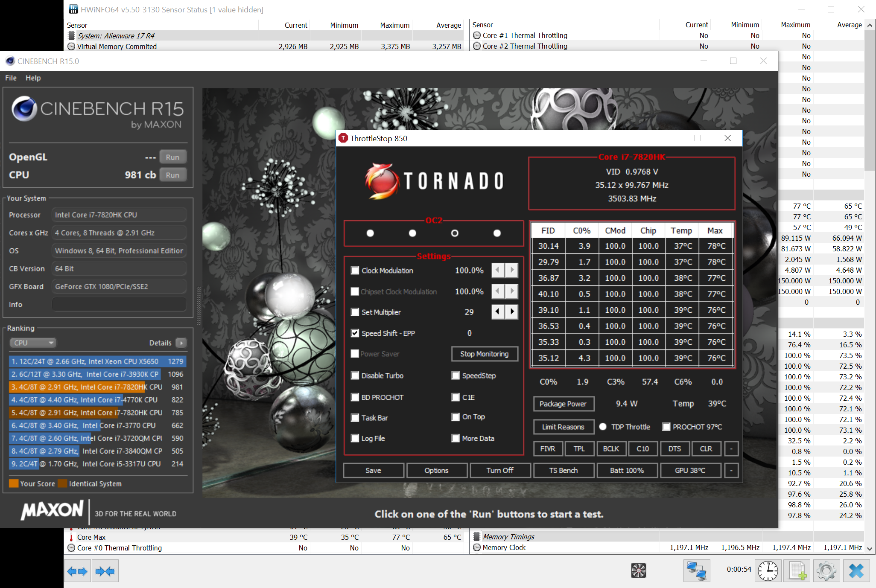Click the Cinebench Info input field

(119, 304)
